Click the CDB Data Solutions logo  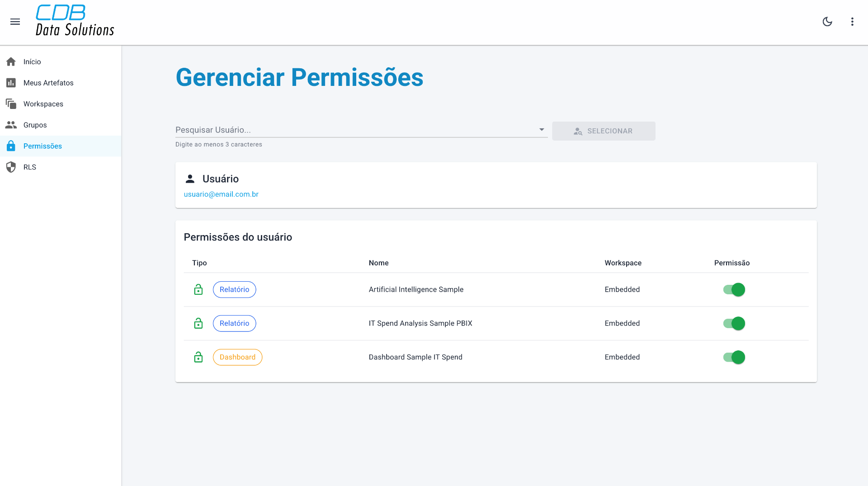coord(75,21)
